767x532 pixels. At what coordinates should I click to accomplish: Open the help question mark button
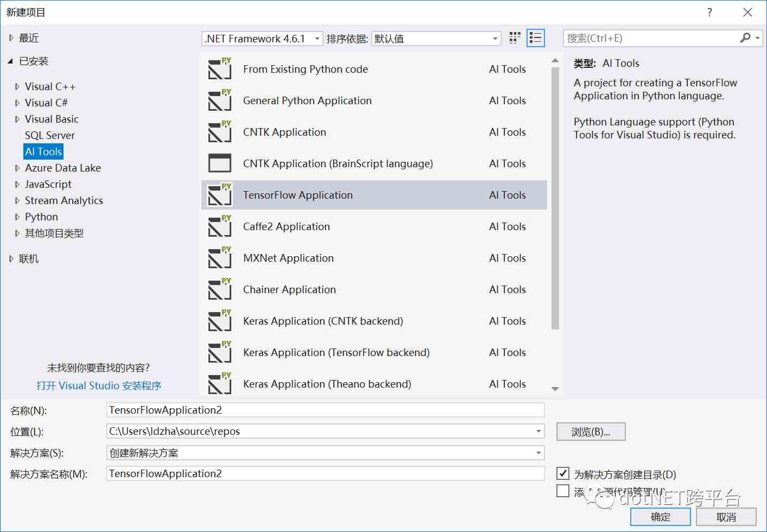[709, 12]
